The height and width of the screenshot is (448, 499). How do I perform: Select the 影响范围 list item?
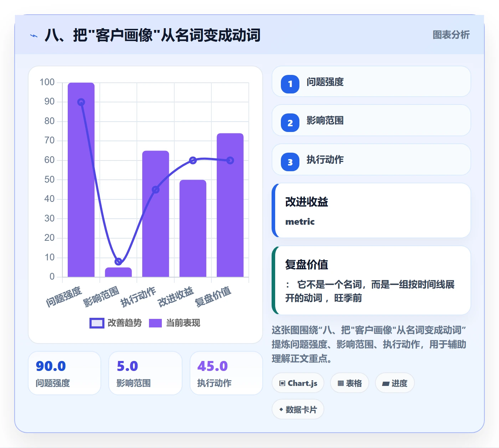pyautogui.click(x=371, y=120)
